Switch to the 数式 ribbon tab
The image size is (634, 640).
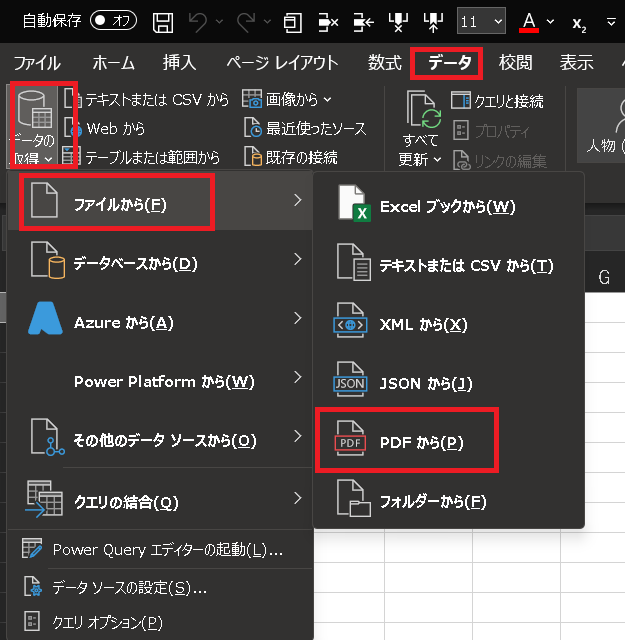pyautogui.click(x=385, y=63)
